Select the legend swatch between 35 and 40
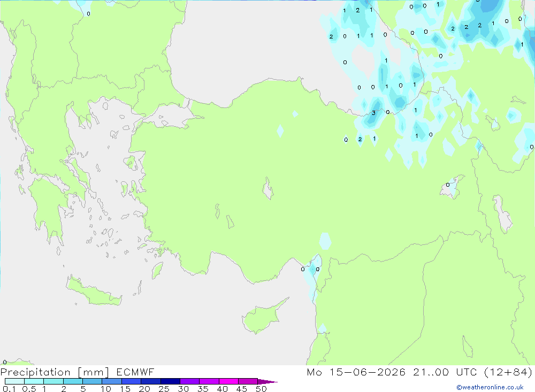The height and width of the screenshot is (392, 535). 209,381
